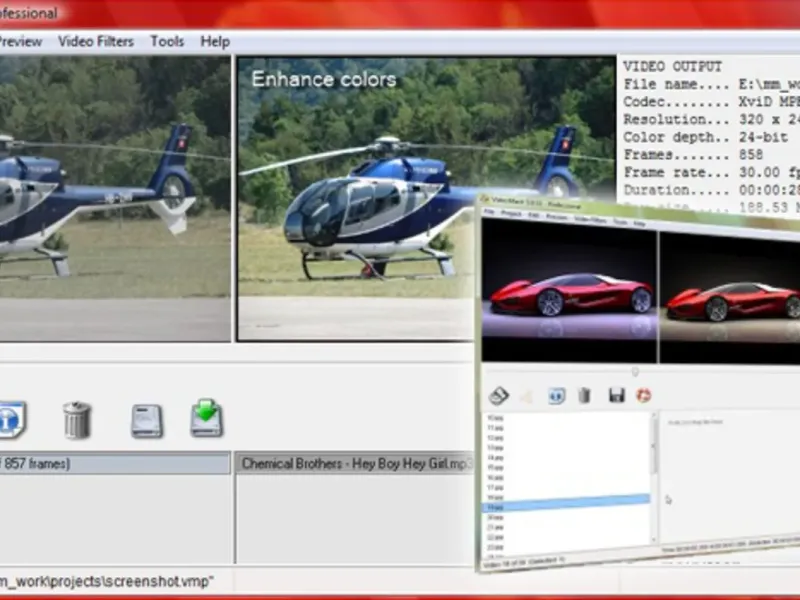The image size is (800, 600).
Task: Open the Project menu in small tilted window
Action: tap(511, 214)
